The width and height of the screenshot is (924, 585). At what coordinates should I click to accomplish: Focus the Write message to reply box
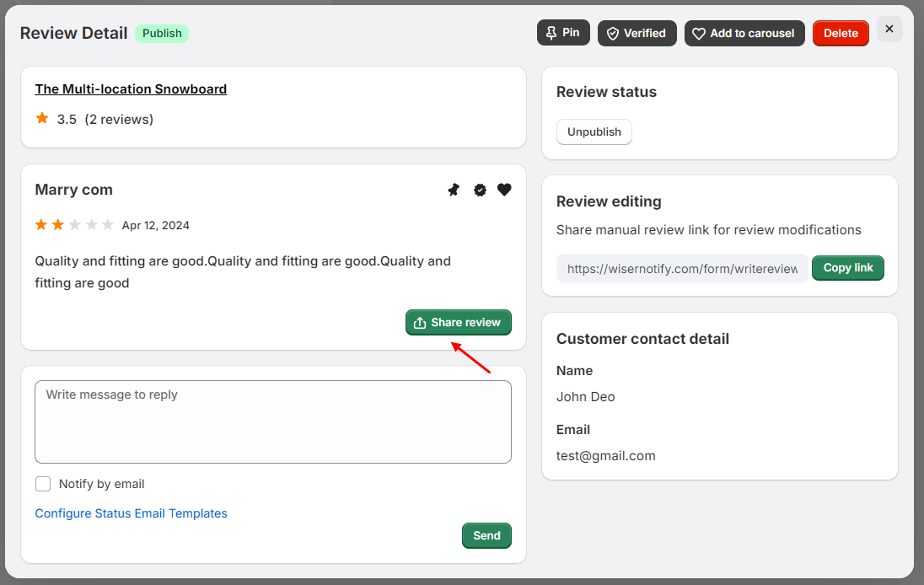(272, 421)
